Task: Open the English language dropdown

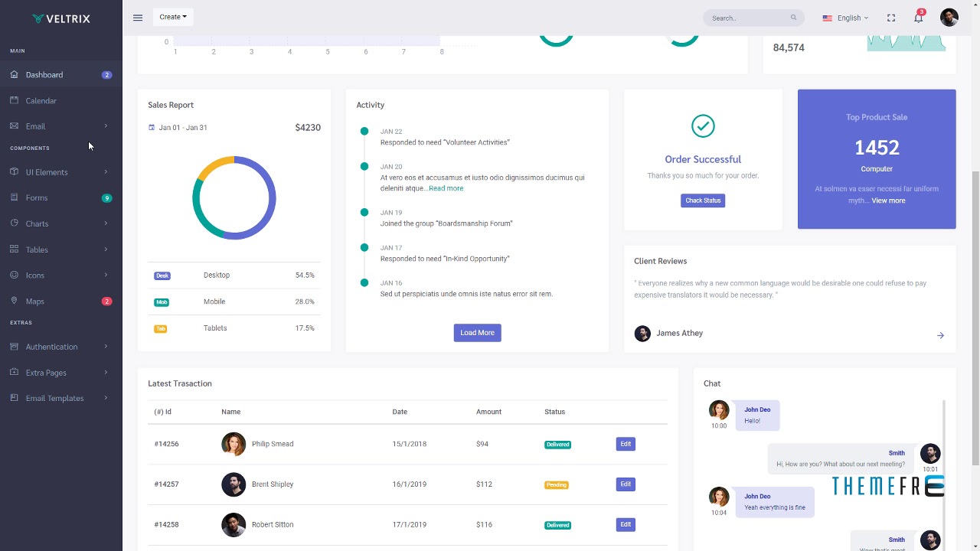Action: tap(845, 18)
